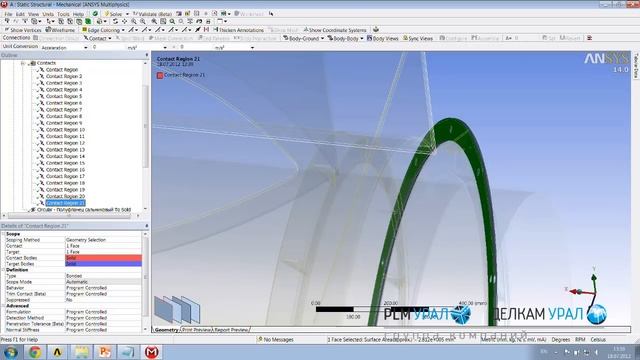Click the Vertex selection filter icon
The width and height of the screenshot is (640, 360).
60,21
